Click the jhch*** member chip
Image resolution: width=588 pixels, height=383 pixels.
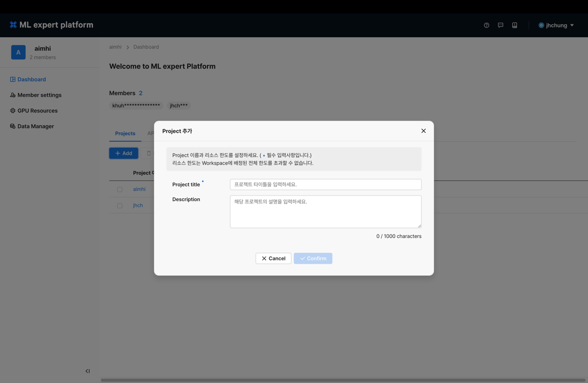pyautogui.click(x=178, y=105)
